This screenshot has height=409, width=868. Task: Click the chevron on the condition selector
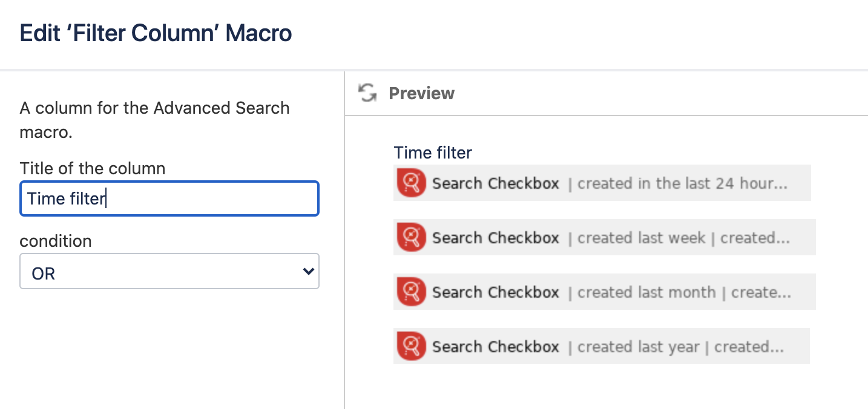point(307,271)
